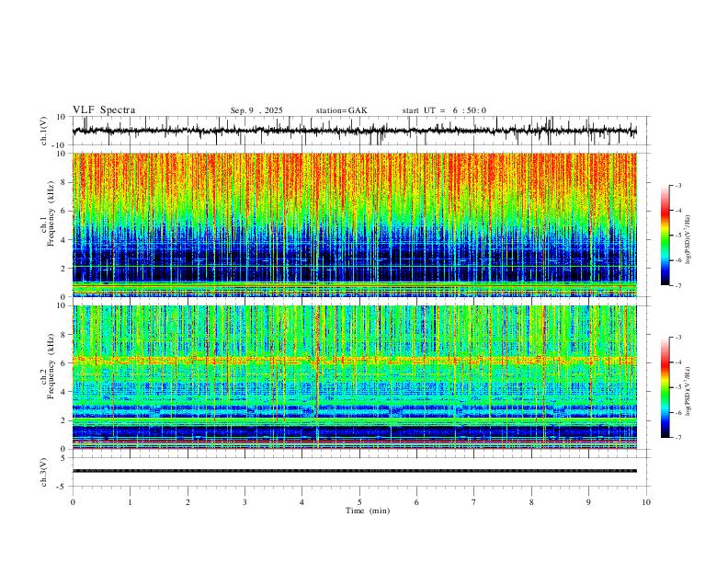Click the "-4" label on ch.2 colorbar
Viewport: 728px width, 563px height.
[x=677, y=362]
